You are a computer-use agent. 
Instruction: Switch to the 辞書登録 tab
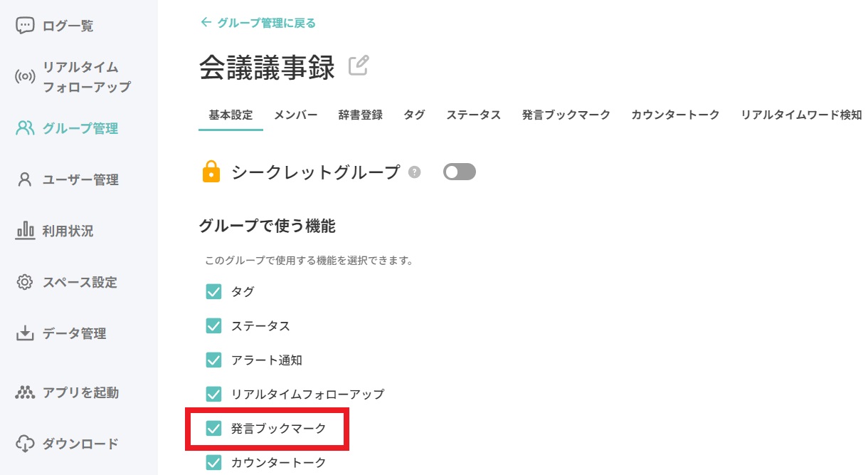[361, 115]
